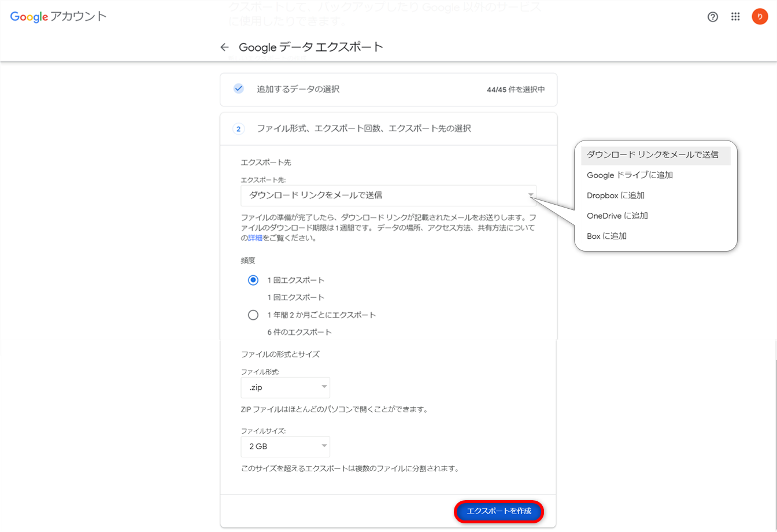
Task: Select the 1 回エクスポート radio button
Action: [x=253, y=280]
